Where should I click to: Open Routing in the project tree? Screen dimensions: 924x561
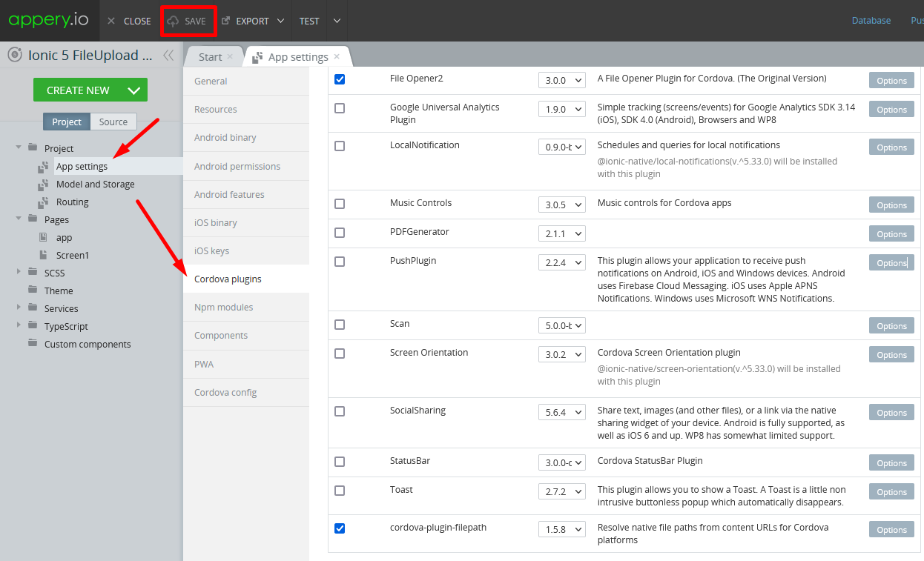[72, 202]
